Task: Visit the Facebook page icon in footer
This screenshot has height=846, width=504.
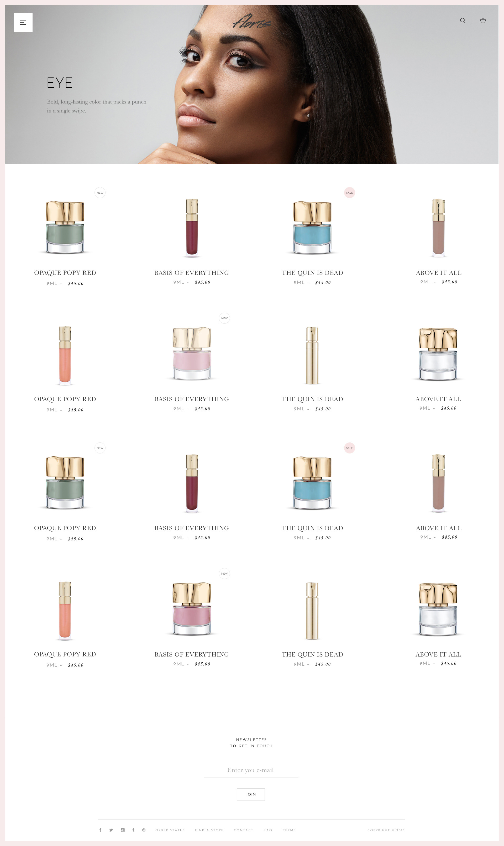Action: click(100, 830)
